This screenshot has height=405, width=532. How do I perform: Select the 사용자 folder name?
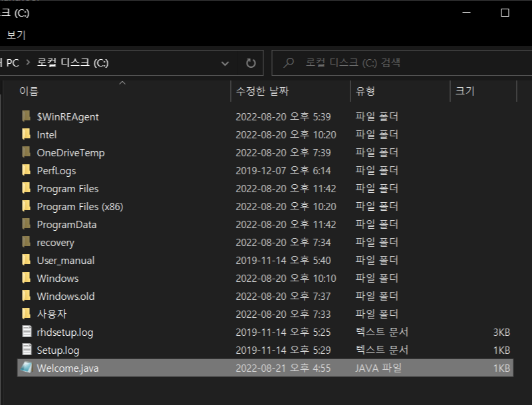click(52, 314)
